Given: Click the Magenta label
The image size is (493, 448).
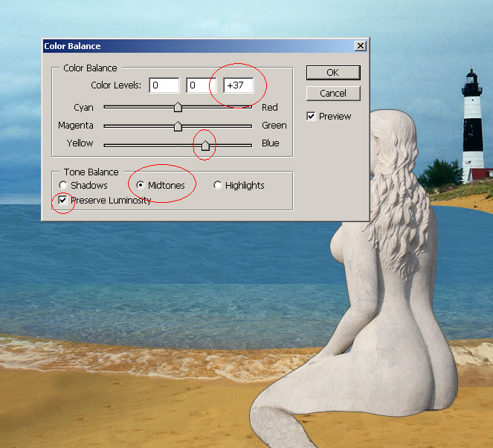Looking at the screenshot, I should (75, 126).
